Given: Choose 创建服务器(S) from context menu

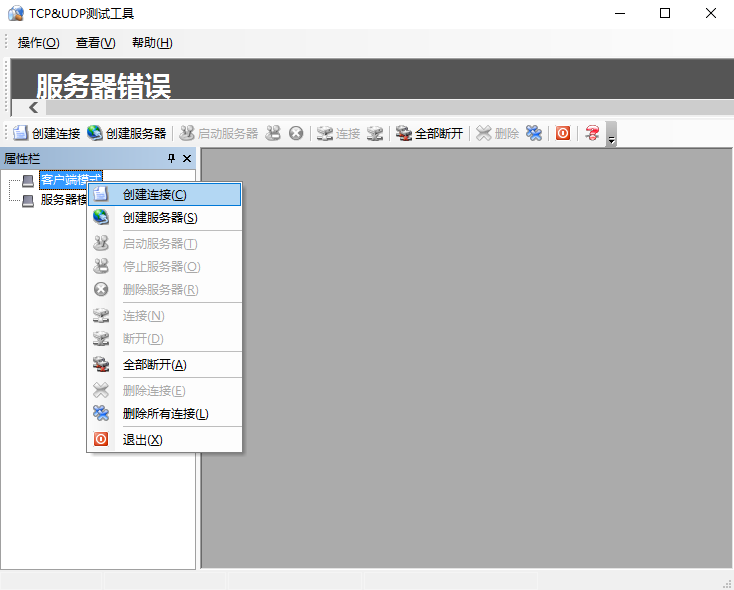Looking at the screenshot, I should (159, 218).
